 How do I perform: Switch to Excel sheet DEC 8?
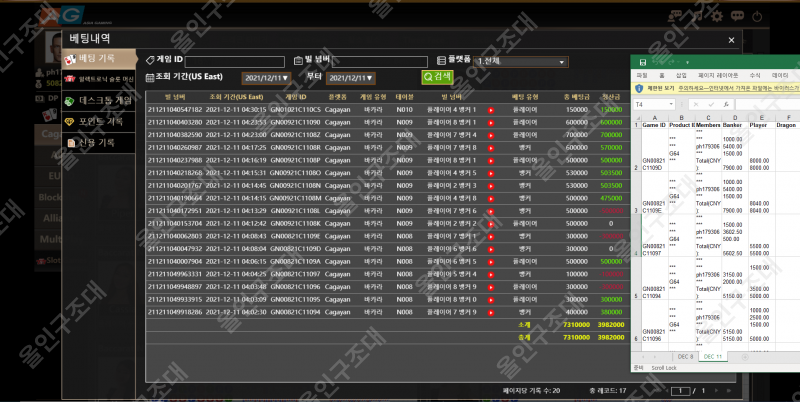[685, 357]
